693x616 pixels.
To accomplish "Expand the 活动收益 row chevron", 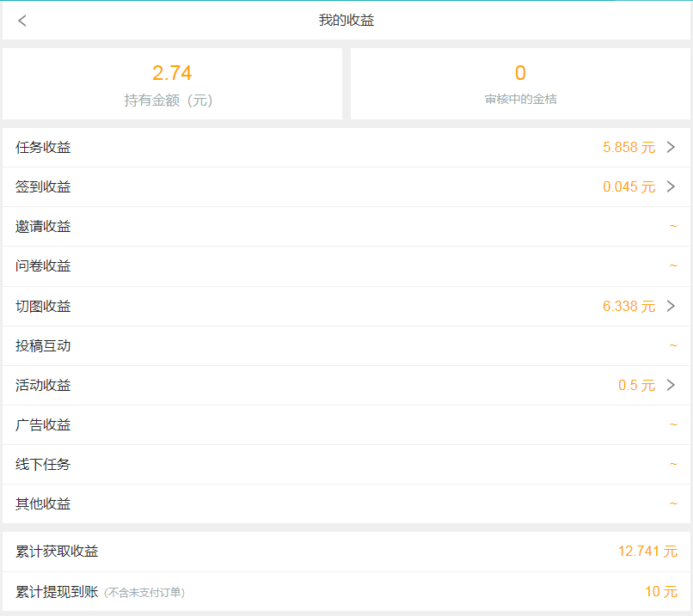I will click(x=671, y=385).
